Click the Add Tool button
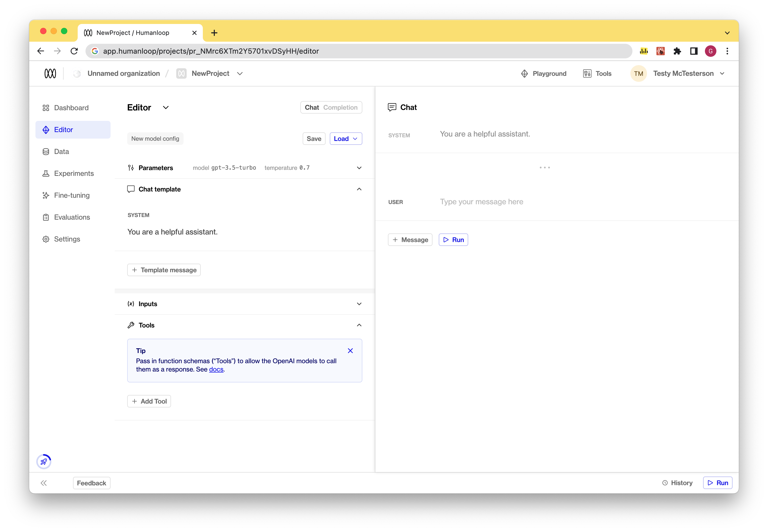The width and height of the screenshot is (768, 532). 149,401
